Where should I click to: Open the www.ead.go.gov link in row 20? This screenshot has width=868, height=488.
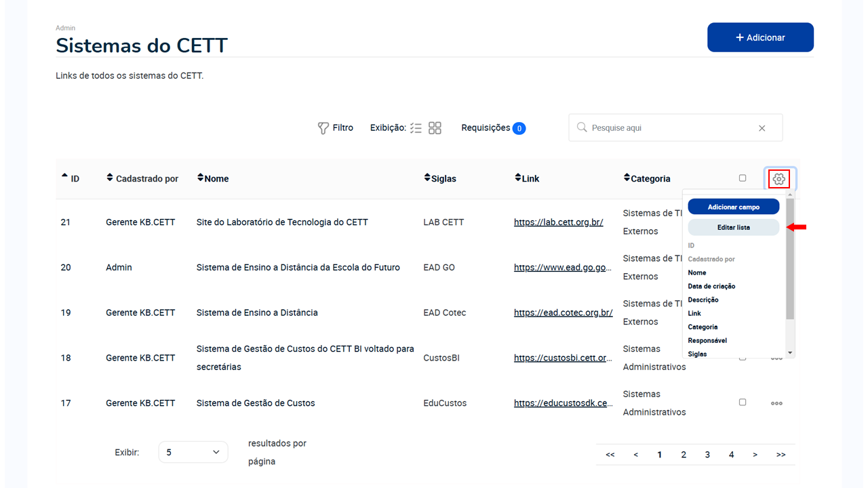point(564,268)
